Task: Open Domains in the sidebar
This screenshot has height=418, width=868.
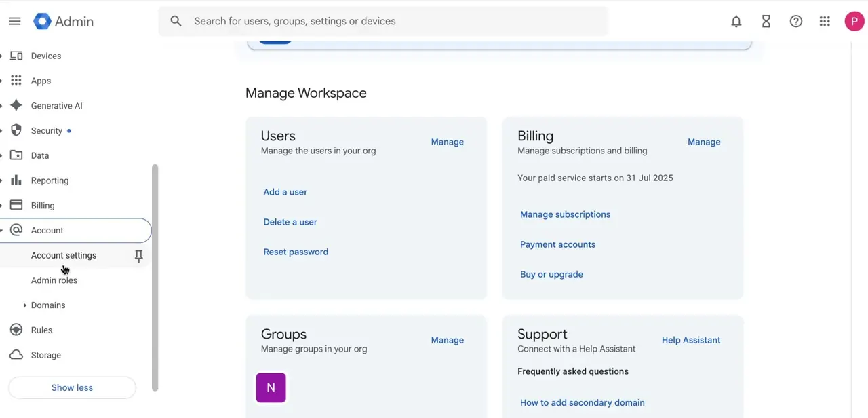Action: pyautogui.click(x=48, y=305)
